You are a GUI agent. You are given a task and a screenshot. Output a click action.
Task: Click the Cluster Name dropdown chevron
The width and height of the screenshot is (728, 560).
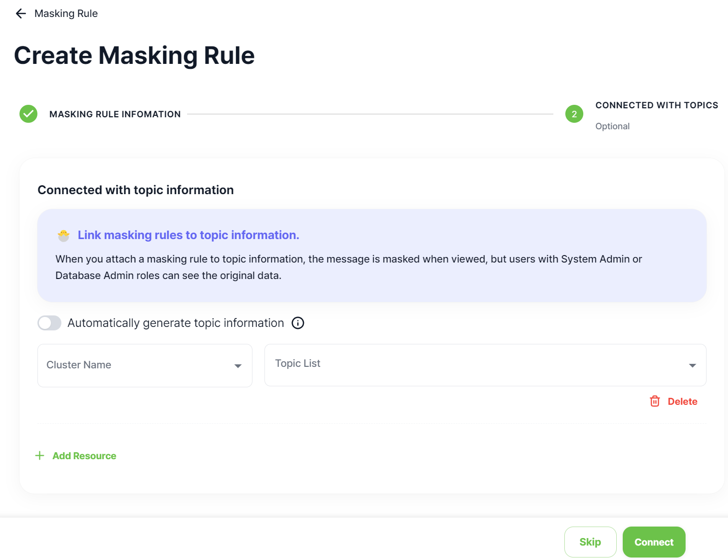click(x=238, y=365)
